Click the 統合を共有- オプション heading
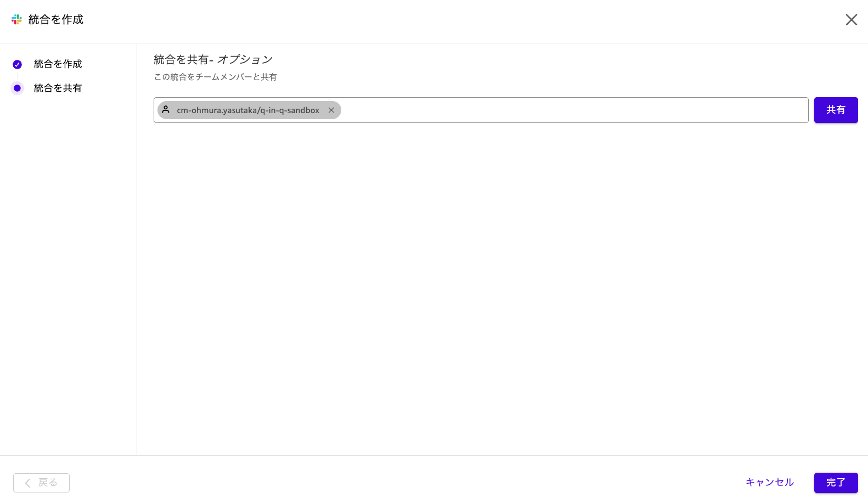 [213, 59]
